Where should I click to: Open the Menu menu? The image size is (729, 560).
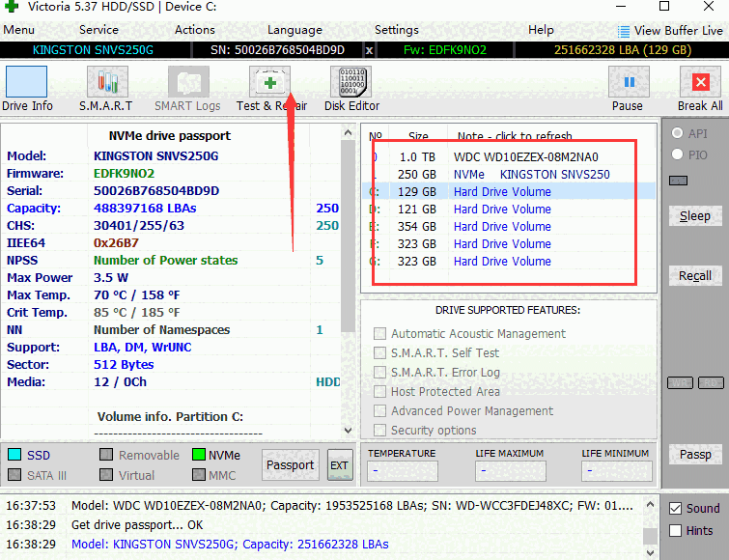tap(18, 30)
